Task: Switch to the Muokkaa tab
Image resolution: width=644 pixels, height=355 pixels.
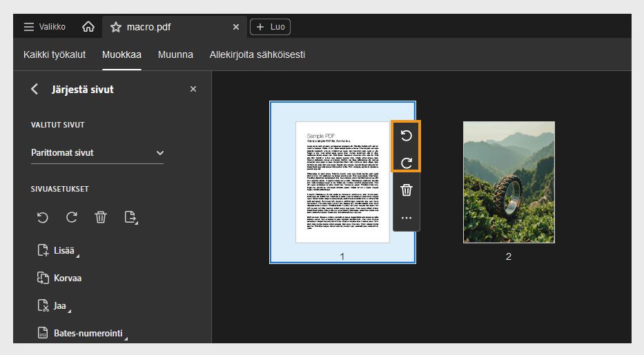Action: tap(121, 54)
